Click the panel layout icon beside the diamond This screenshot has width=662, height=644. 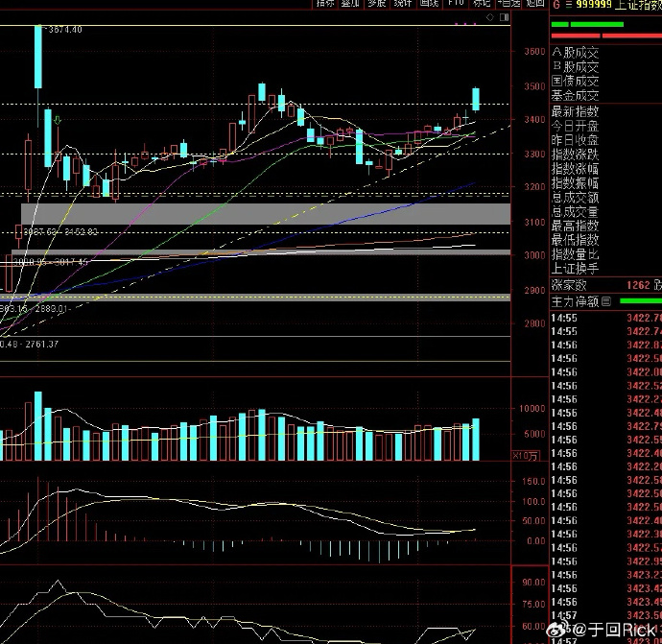(x=502, y=17)
